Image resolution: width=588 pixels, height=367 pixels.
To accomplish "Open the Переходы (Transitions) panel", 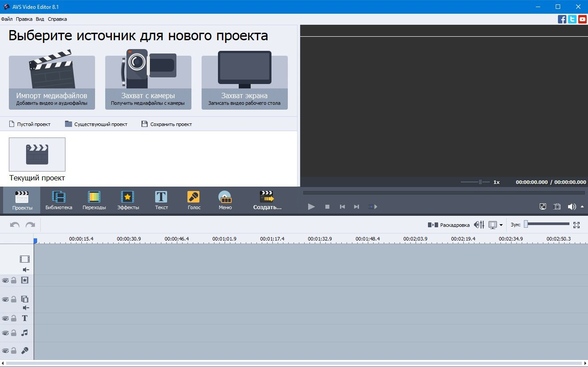I will [x=94, y=200].
